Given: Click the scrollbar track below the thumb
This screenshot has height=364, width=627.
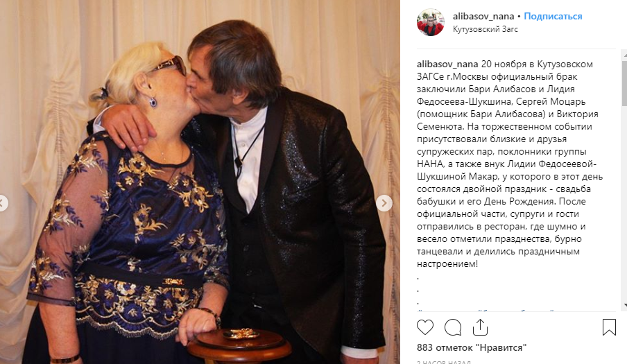Looking at the screenshot, I should pos(624,204).
